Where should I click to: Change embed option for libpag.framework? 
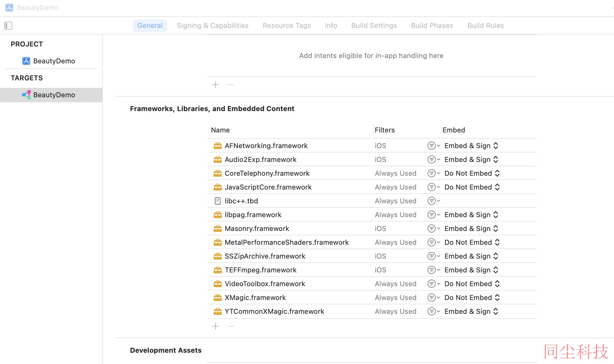tap(471, 215)
